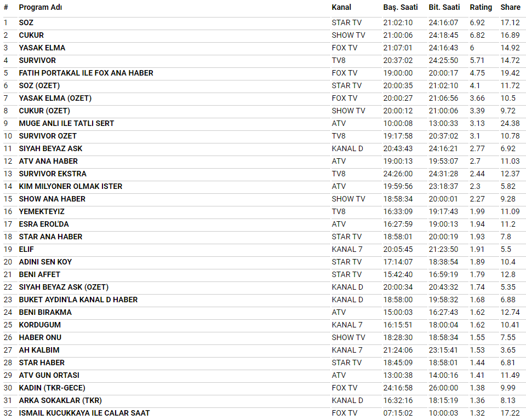Select 'KORDUGUM' program name
The height and width of the screenshot is (420, 526).
39,325
